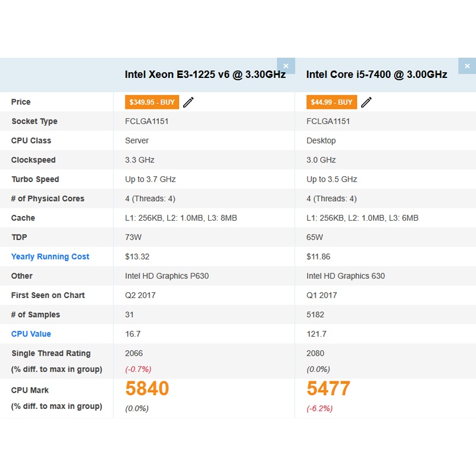This screenshot has height=476, width=476.
Task: Click the Xeon CPU Mark score 5840
Action: [147, 389]
